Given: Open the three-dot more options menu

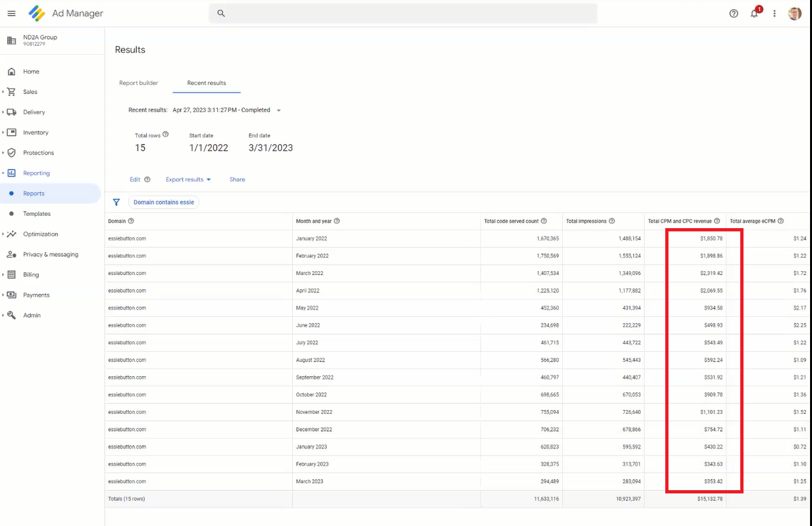Looking at the screenshot, I should [775, 13].
